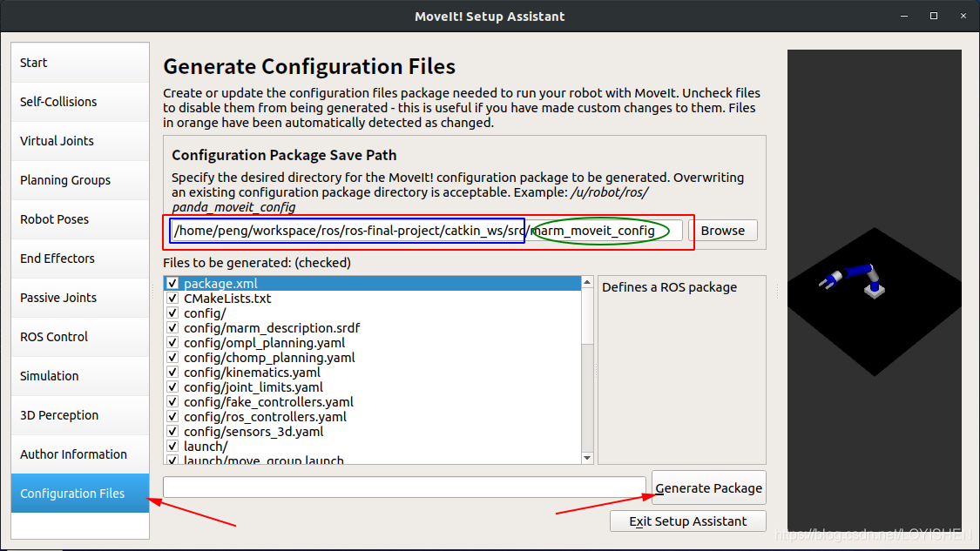Toggle config/ompl_planning.yaml checkbox
Image resolution: width=980 pixels, height=551 pixels.
pyautogui.click(x=172, y=343)
